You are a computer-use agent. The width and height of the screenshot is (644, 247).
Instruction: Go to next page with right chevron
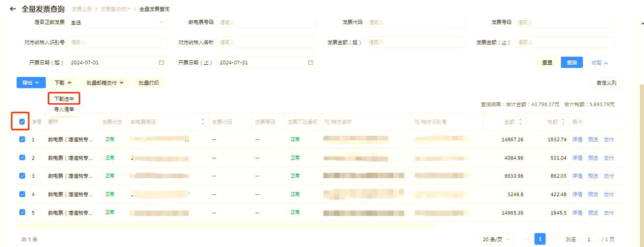click(555, 239)
